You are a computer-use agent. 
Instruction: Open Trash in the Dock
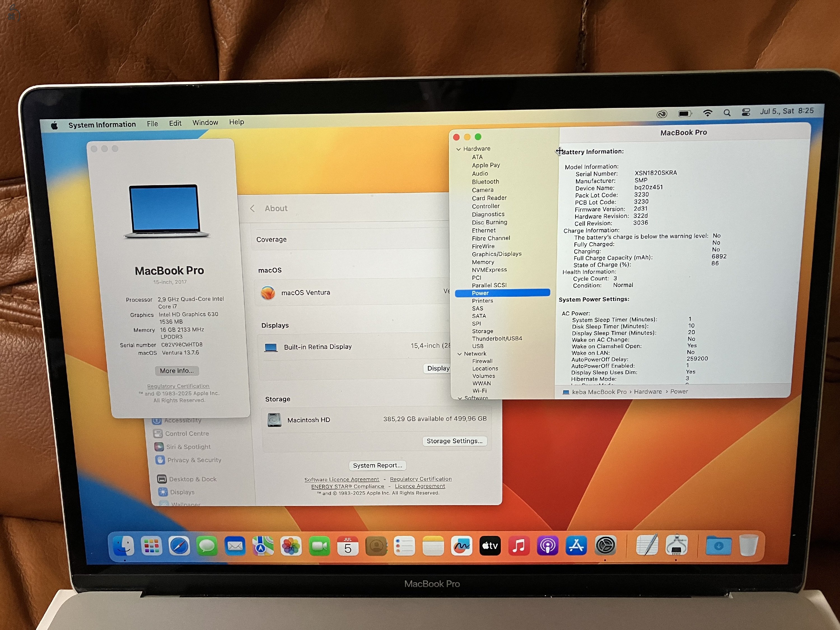[x=749, y=545]
